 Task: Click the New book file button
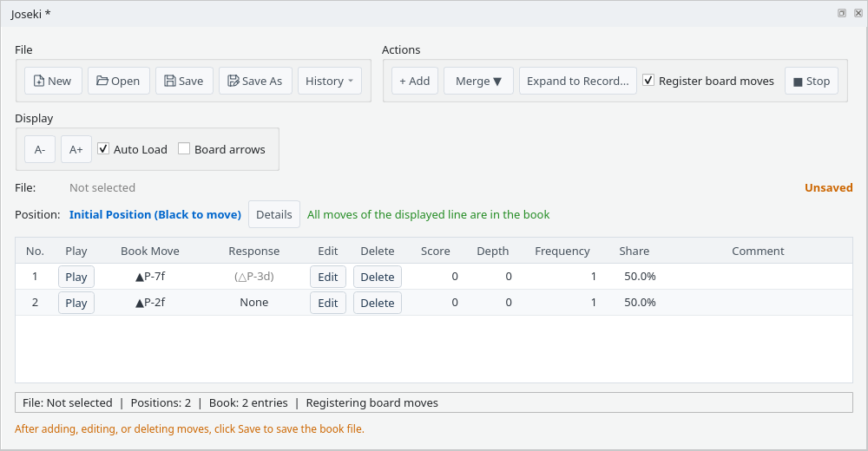(x=53, y=81)
